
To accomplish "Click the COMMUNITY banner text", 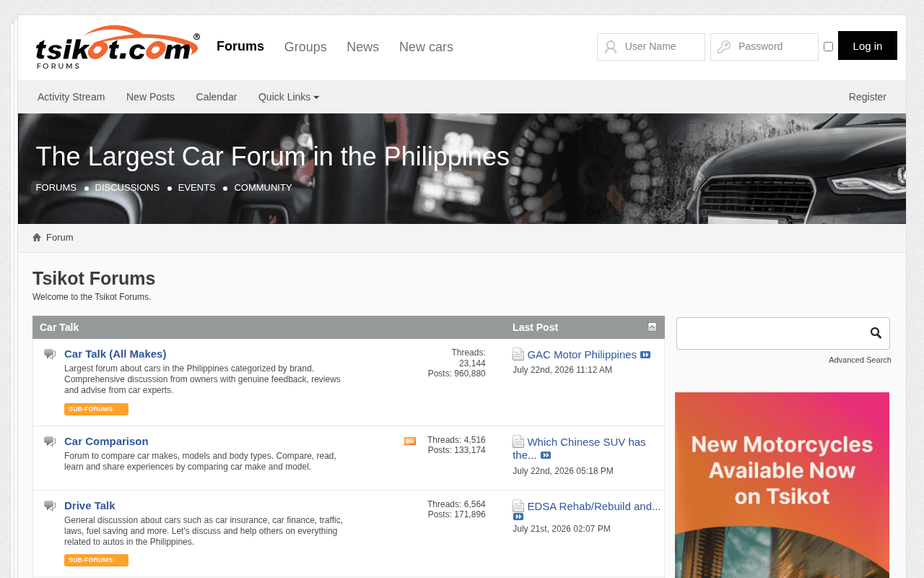I will pos(263,188).
